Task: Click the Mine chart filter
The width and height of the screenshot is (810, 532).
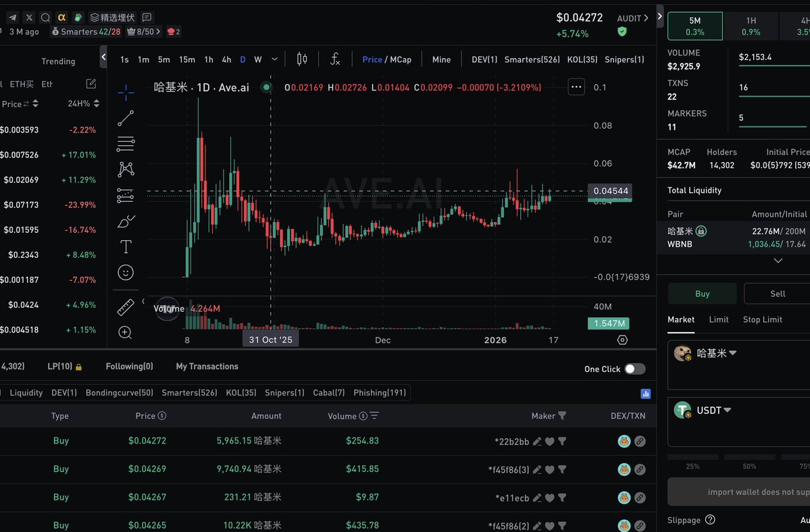Action: tap(441, 59)
